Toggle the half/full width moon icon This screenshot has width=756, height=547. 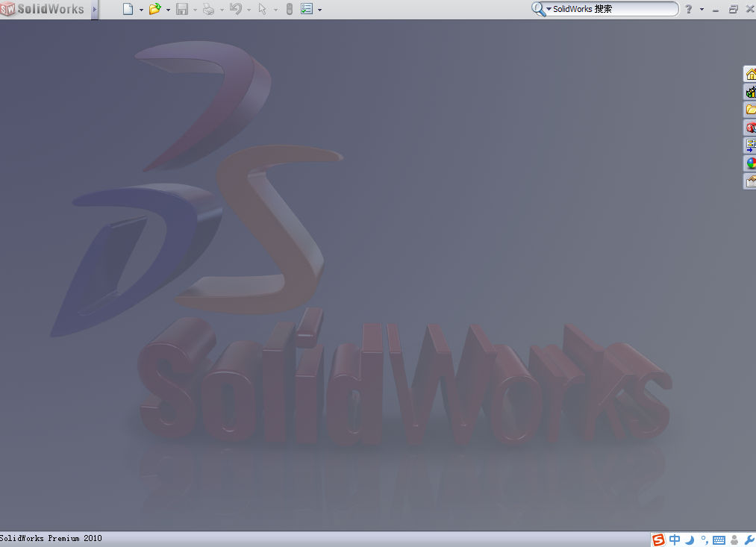click(x=690, y=540)
